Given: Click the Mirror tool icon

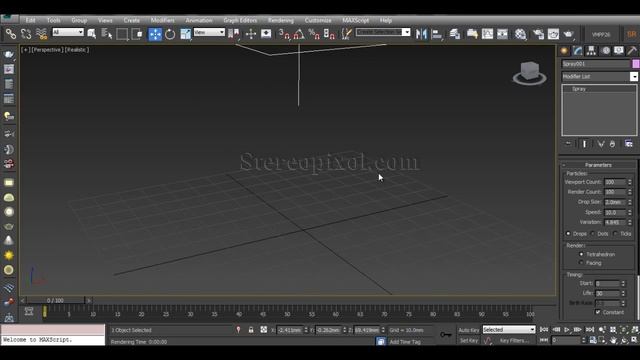Looking at the screenshot, I should (x=421, y=34).
